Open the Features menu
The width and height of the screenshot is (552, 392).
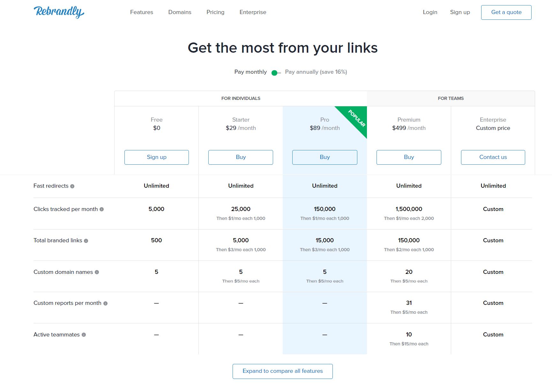pyautogui.click(x=141, y=12)
